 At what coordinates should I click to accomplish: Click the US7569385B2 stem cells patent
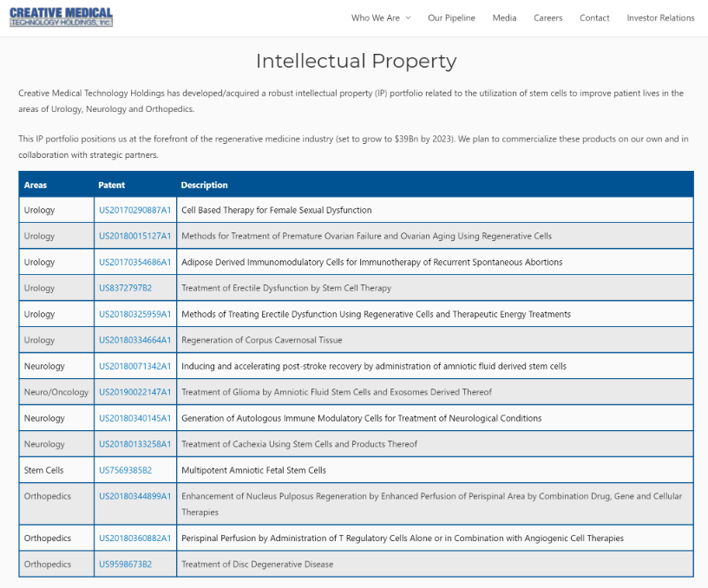[x=125, y=469]
